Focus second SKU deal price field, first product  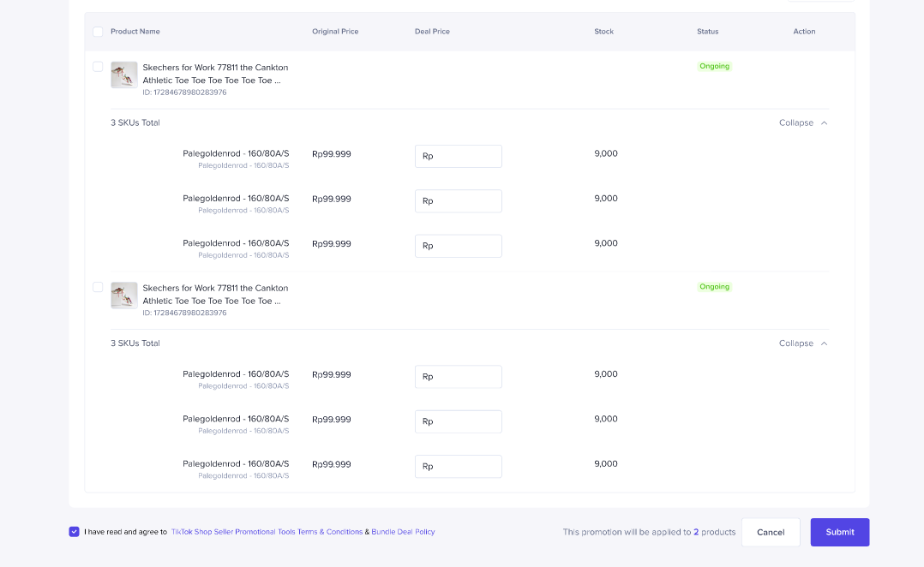pos(459,200)
